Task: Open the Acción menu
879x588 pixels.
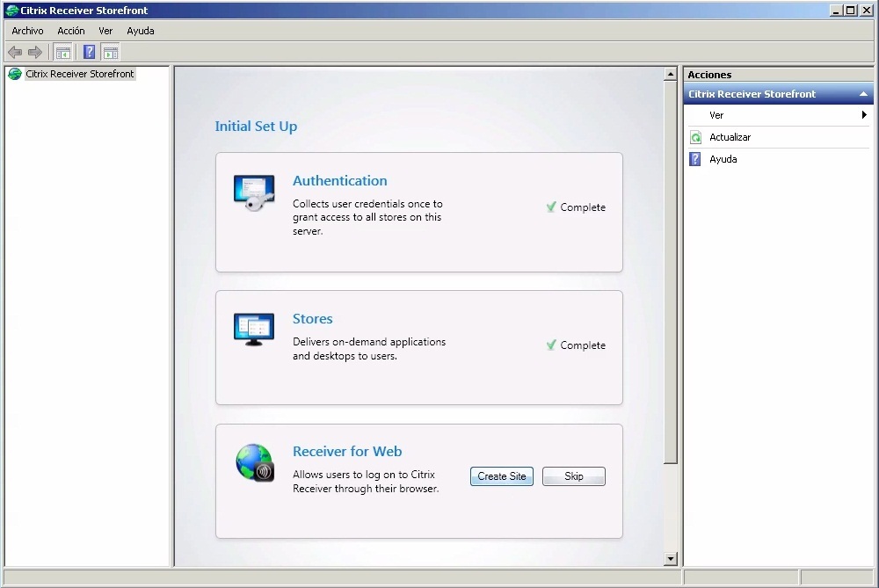Action: (x=71, y=31)
